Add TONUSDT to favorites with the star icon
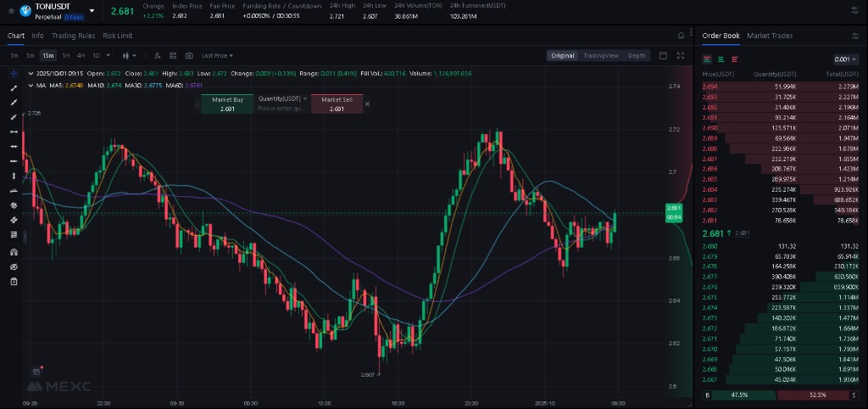868x409 pixels. point(11,11)
